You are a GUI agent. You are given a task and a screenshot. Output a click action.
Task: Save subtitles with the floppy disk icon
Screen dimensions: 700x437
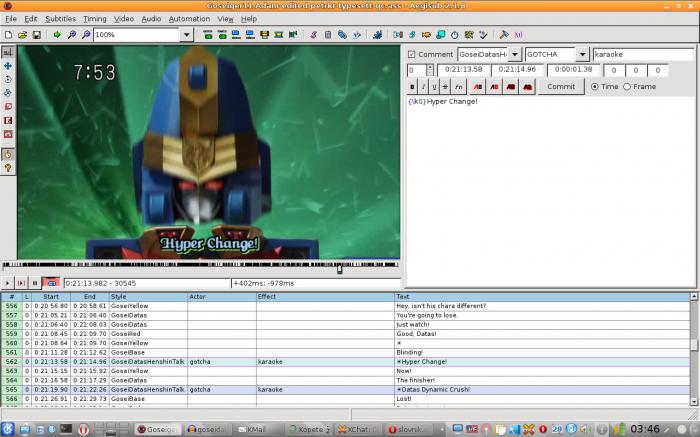pyautogui.click(x=37, y=34)
